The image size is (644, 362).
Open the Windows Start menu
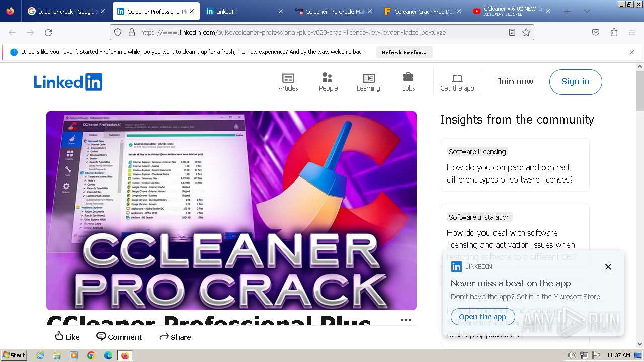click(x=14, y=355)
